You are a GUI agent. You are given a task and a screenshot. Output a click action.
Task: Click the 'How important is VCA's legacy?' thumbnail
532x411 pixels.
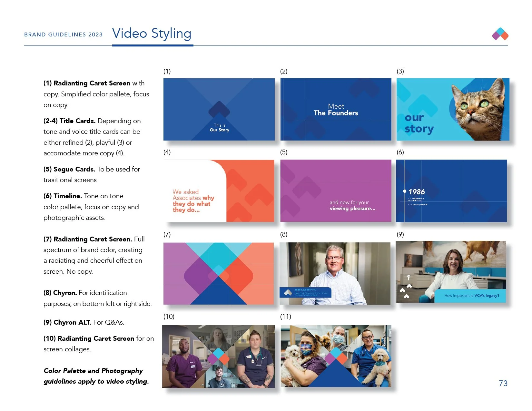click(x=451, y=272)
